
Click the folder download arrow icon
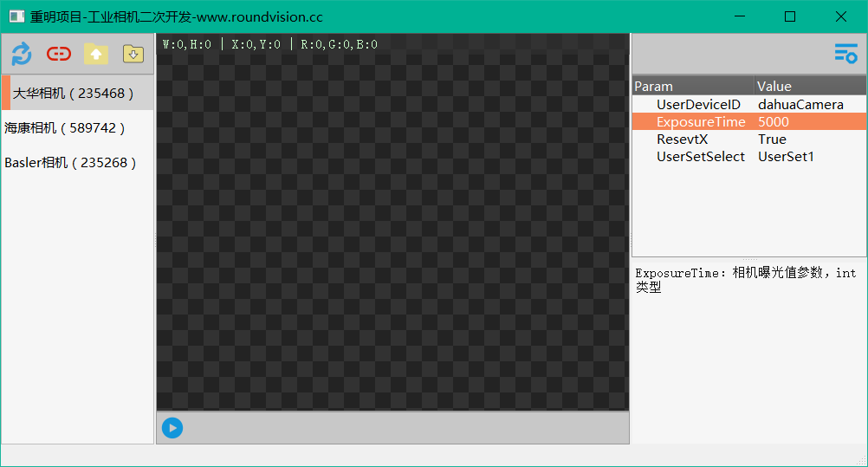pos(133,54)
